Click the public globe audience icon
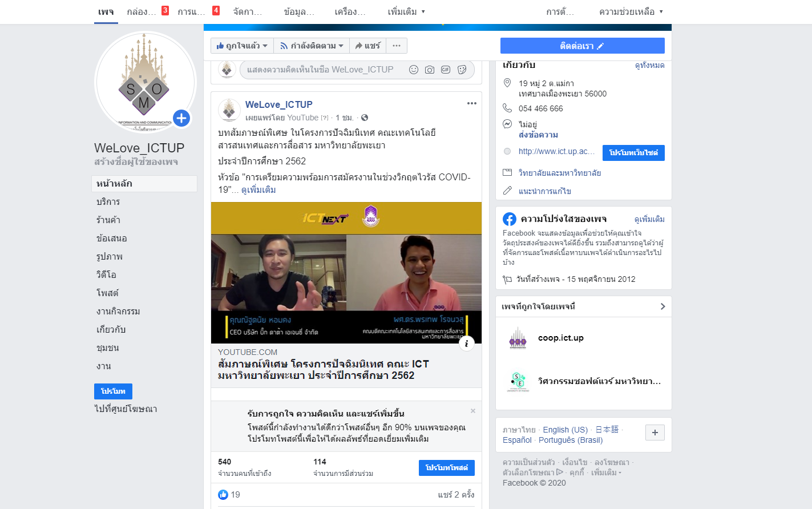 [x=365, y=118]
